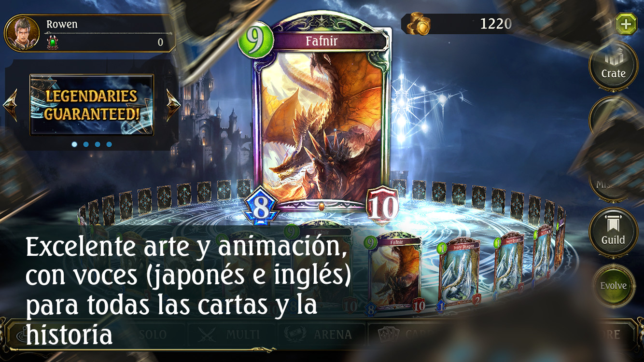
Task: Go to next banner with right arrow
Action: [173, 104]
